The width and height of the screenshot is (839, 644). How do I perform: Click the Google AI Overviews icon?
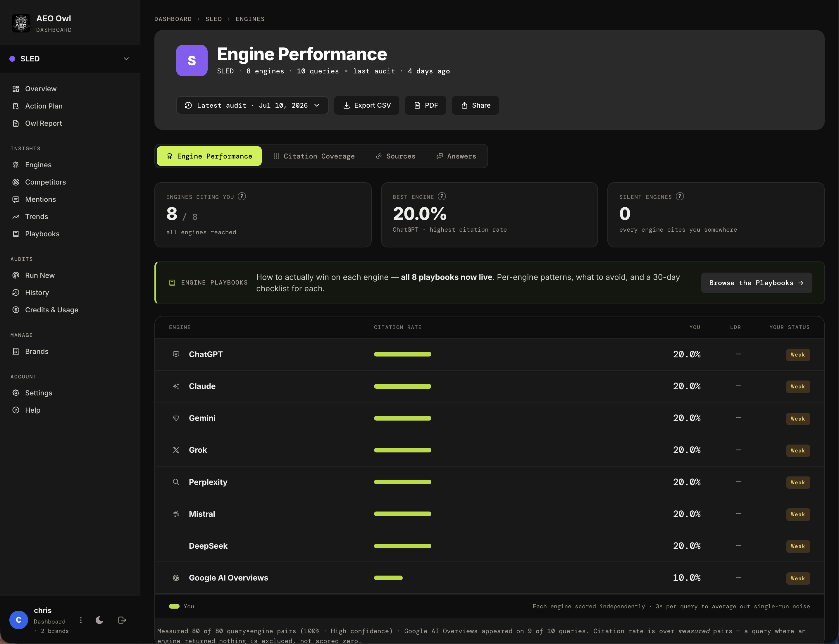[x=176, y=578]
